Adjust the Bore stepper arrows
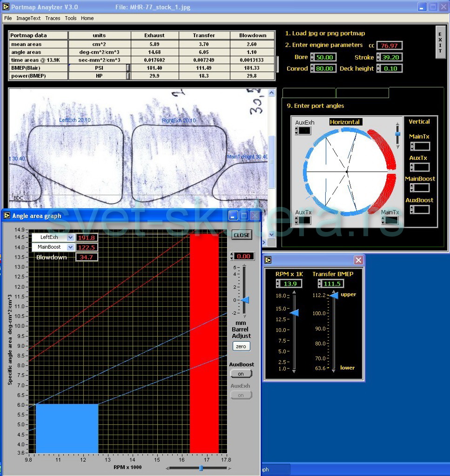Image resolution: width=450 pixels, height=476 pixels. click(x=312, y=57)
